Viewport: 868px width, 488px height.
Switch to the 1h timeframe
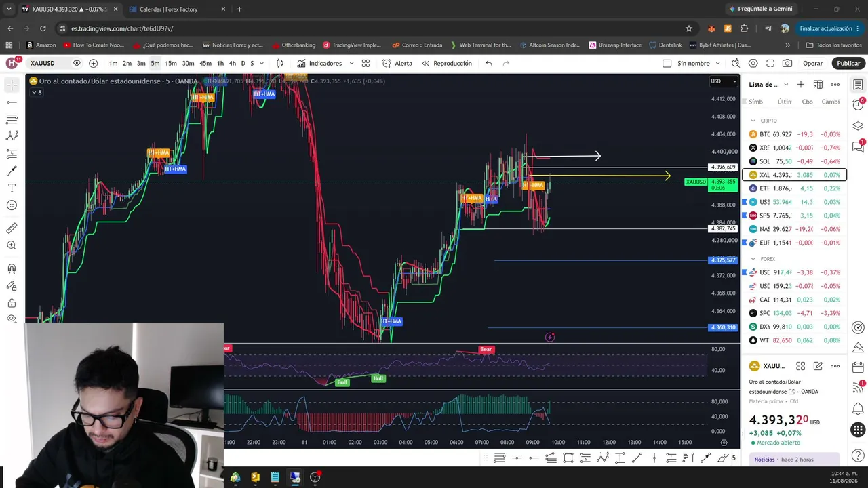(x=220, y=63)
